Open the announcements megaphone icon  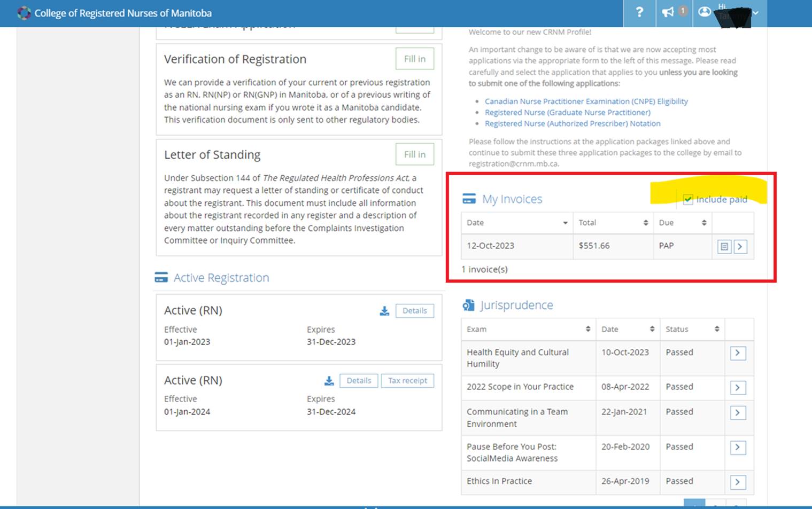(x=668, y=12)
